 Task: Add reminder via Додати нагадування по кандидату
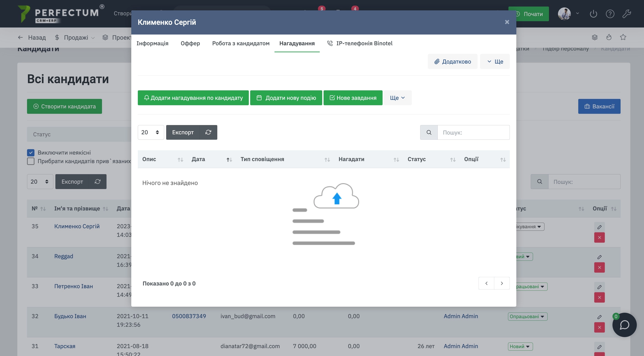tap(193, 98)
